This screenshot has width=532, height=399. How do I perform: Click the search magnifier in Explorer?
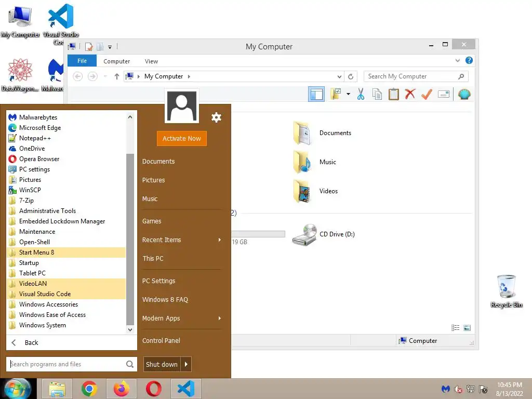(x=461, y=76)
